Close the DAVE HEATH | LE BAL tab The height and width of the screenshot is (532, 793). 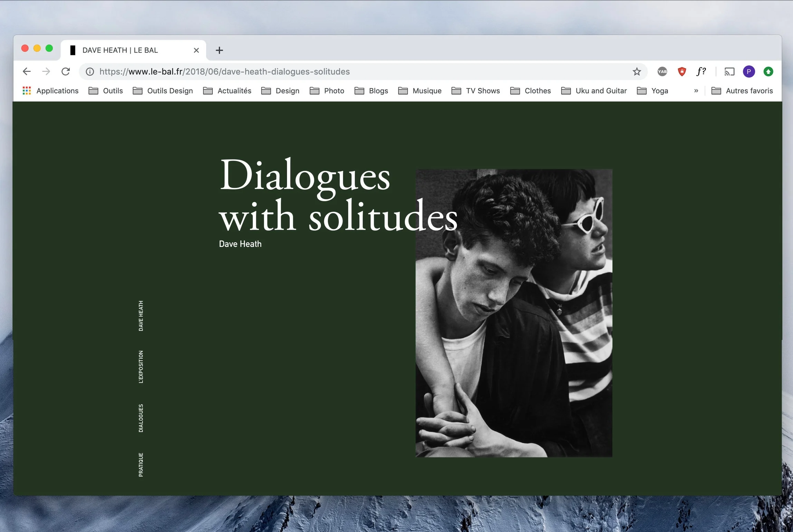coord(196,50)
